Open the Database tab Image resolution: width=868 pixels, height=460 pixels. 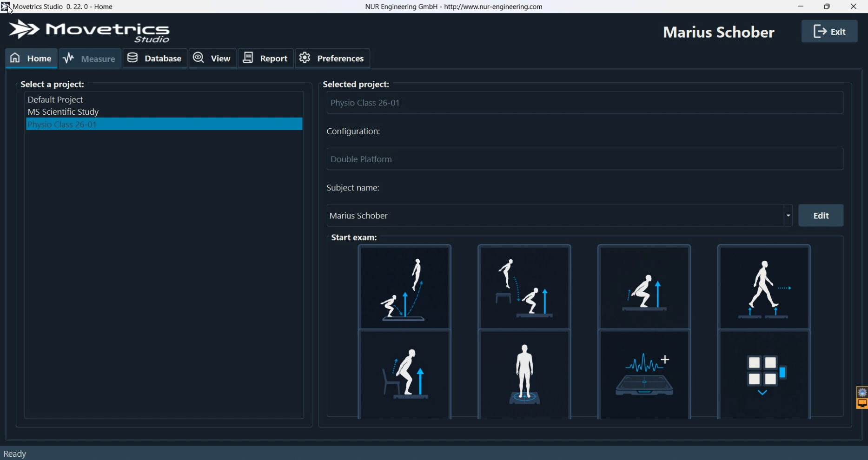point(155,59)
